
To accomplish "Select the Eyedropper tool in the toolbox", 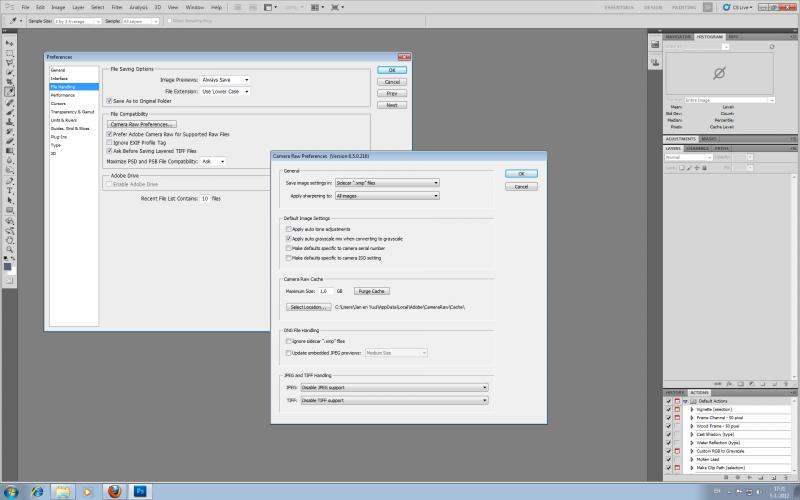I will [9, 92].
